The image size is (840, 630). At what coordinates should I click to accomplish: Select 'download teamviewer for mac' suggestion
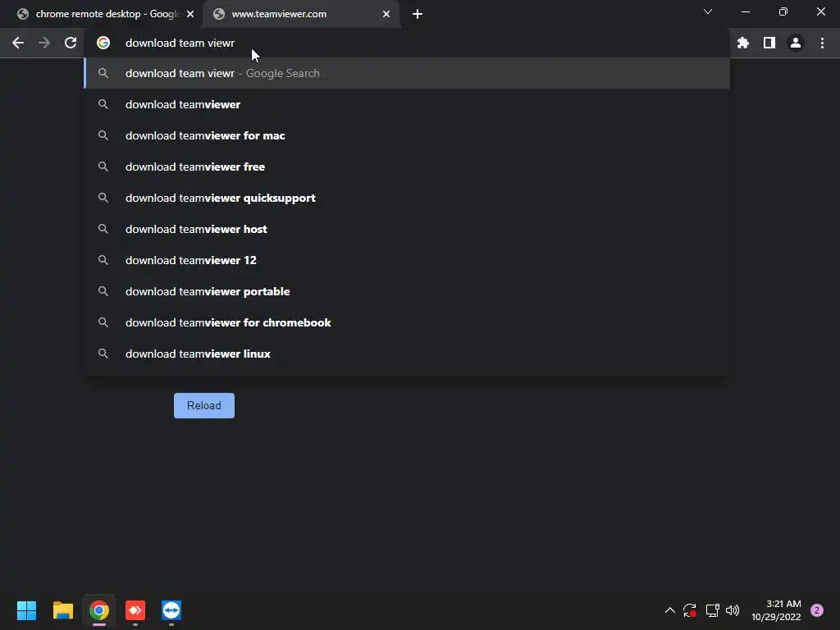coord(407,135)
